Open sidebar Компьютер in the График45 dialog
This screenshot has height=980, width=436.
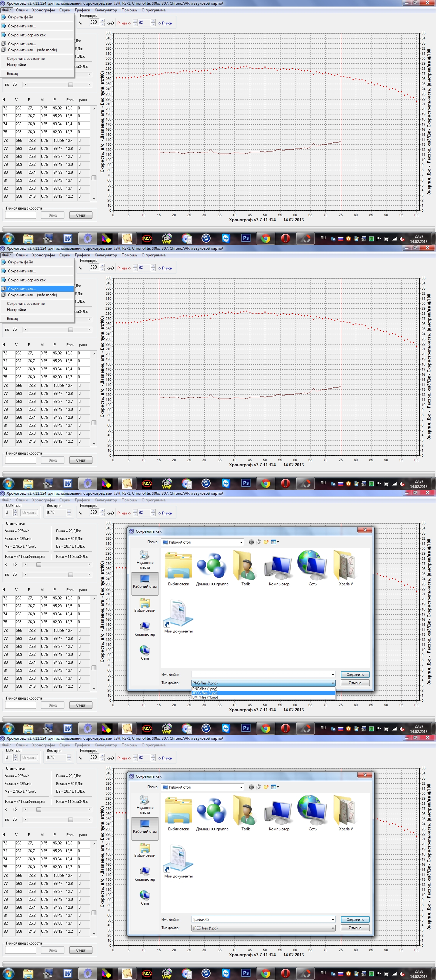click(145, 874)
